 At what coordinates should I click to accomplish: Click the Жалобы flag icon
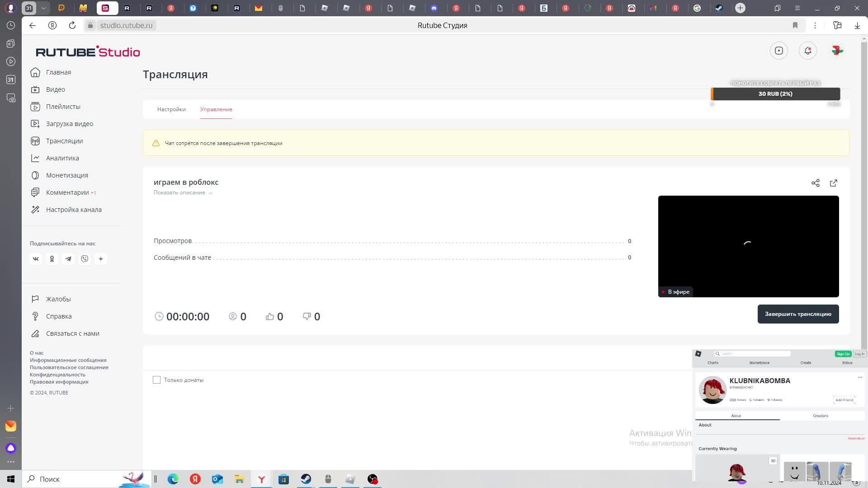pyautogui.click(x=35, y=299)
